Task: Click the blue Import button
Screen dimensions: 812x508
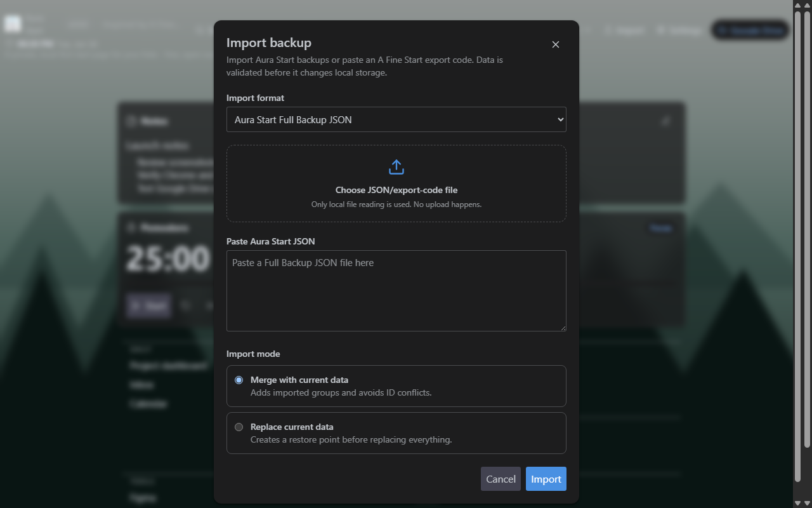Action: pyautogui.click(x=546, y=479)
